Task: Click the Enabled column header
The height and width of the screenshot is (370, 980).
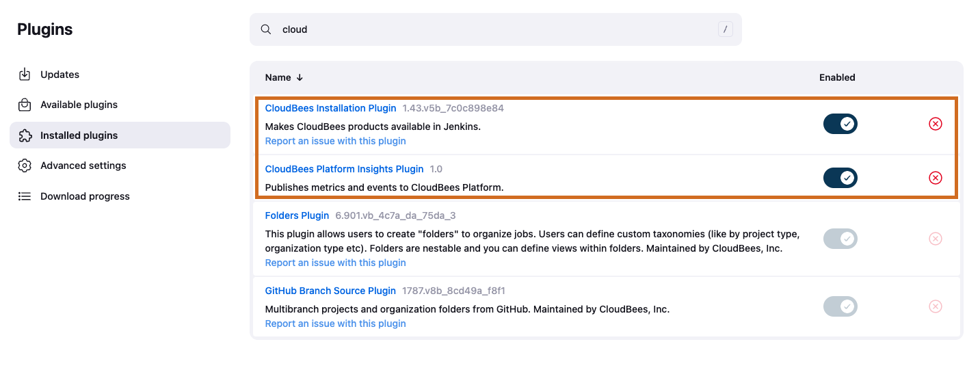Action: tap(837, 77)
